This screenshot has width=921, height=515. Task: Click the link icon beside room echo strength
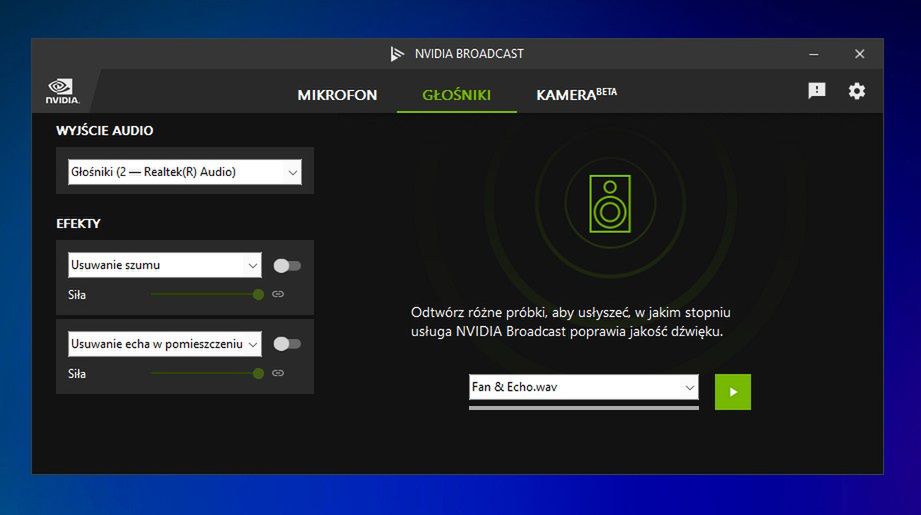pyautogui.click(x=278, y=373)
